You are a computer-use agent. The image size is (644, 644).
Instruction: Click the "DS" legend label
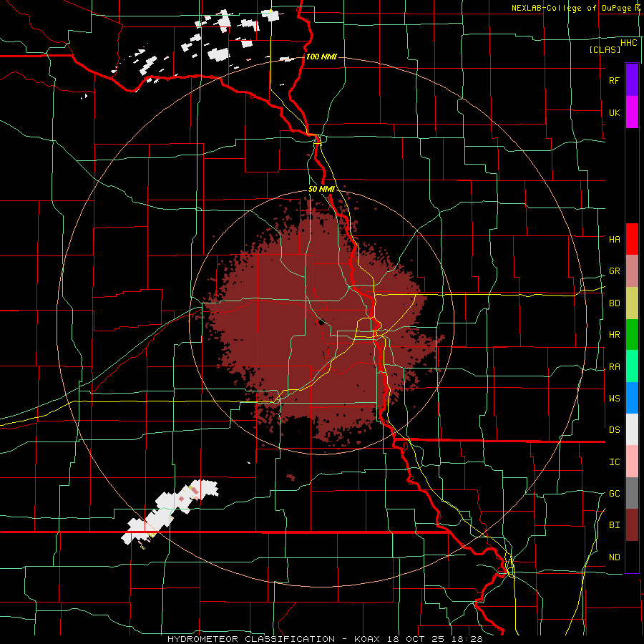[614, 430]
